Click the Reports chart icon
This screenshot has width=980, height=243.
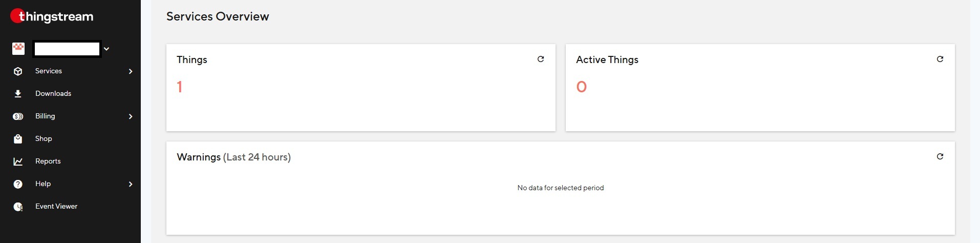[x=18, y=161]
